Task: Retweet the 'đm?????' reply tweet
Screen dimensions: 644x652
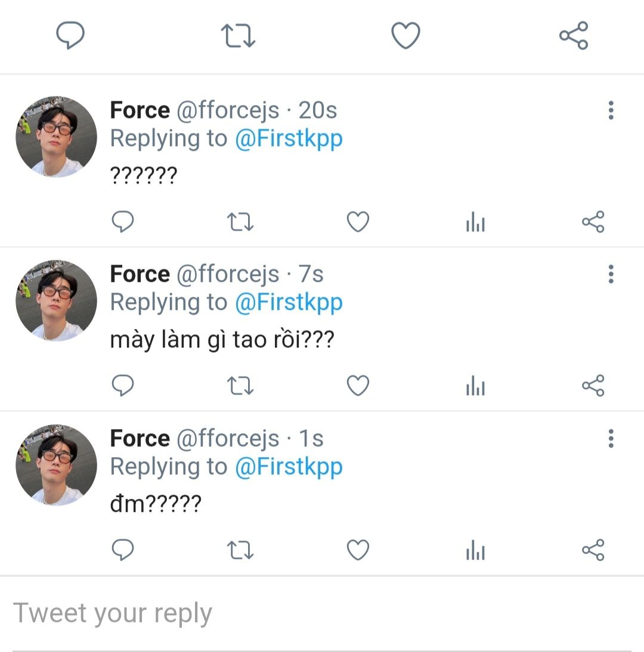Action: 240,549
